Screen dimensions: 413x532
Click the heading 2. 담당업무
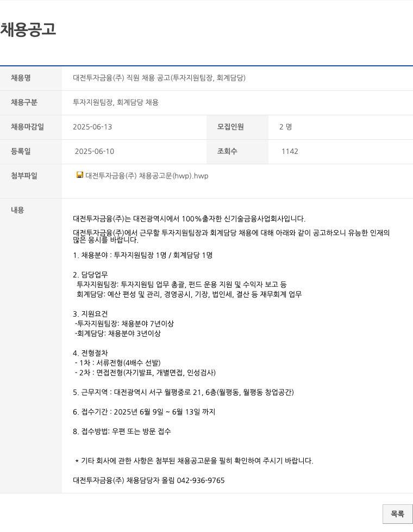90,275
